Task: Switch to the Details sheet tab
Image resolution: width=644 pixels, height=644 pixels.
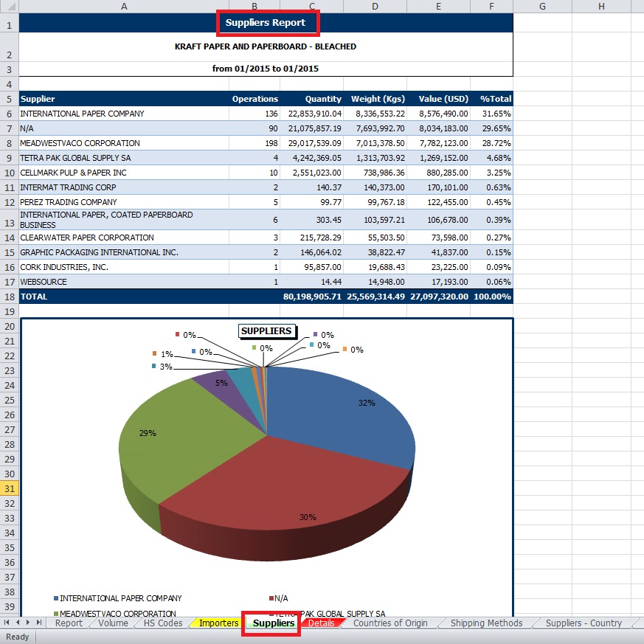Action: pos(321,623)
